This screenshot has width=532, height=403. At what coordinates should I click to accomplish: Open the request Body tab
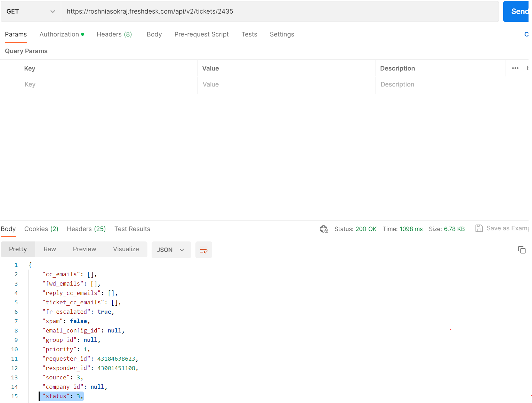pyautogui.click(x=154, y=34)
